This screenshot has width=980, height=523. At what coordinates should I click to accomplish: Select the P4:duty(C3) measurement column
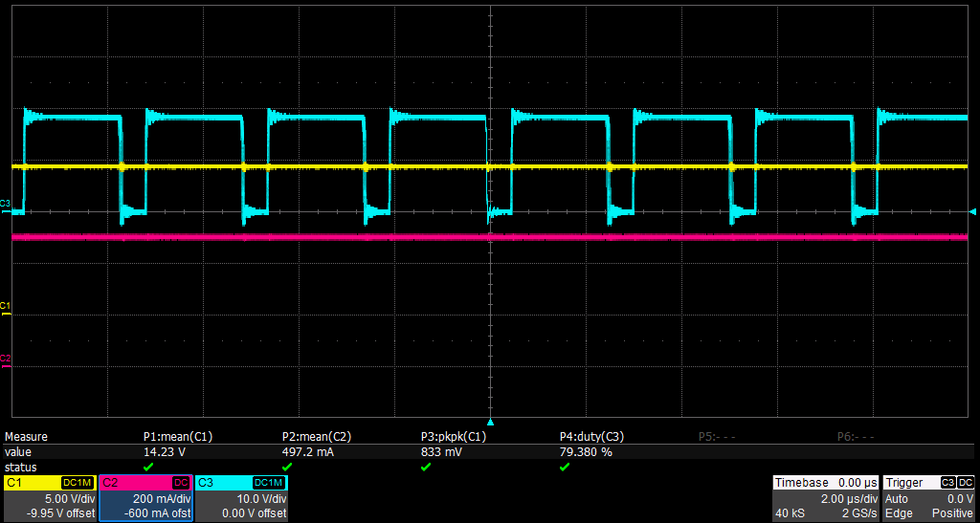click(591, 438)
